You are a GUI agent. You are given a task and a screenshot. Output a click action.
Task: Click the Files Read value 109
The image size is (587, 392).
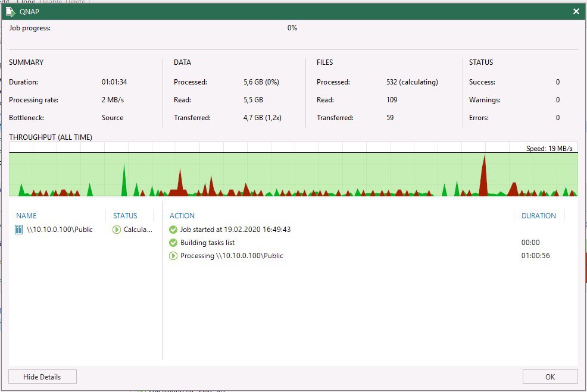392,100
